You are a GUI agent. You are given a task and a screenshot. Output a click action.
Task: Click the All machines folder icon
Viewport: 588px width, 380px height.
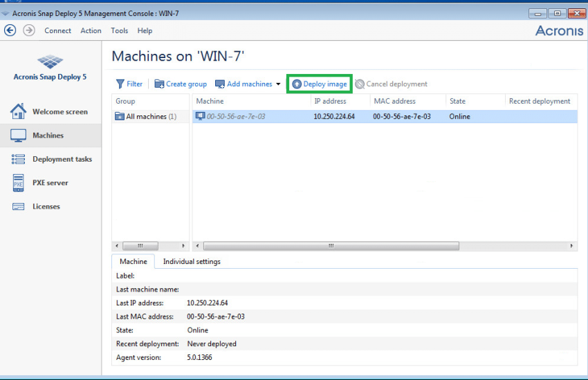click(119, 117)
